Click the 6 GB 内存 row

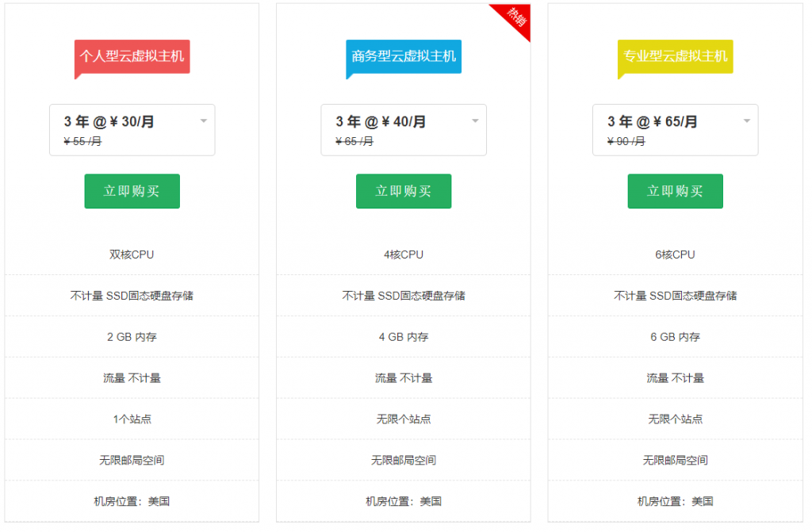(x=675, y=337)
